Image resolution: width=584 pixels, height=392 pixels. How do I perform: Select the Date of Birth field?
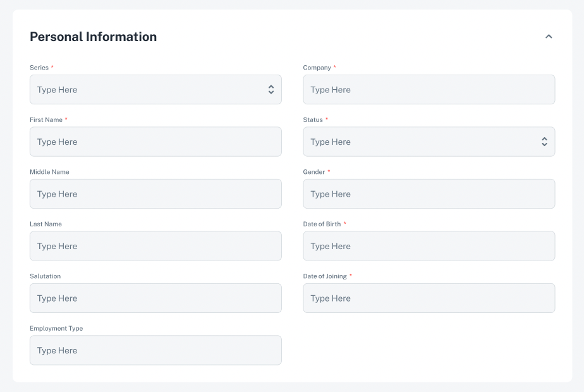click(x=429, y=246)
